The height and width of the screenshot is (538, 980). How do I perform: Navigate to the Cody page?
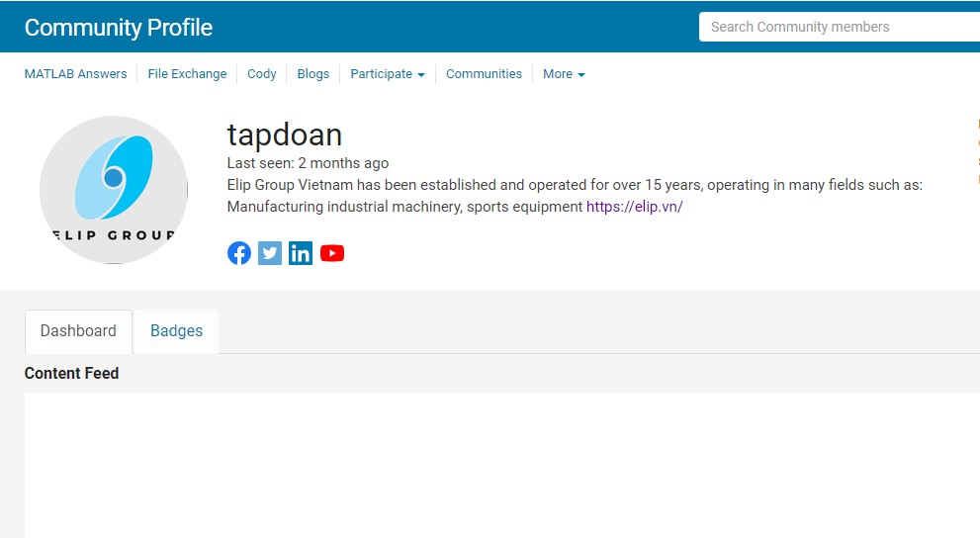click(262, 74)
